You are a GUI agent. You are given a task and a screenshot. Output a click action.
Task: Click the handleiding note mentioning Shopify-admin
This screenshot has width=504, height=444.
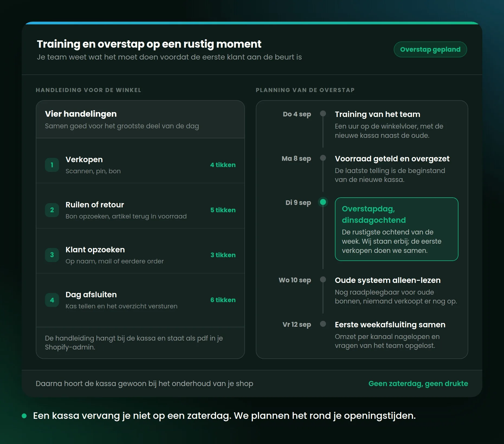(x=134, y=343)
